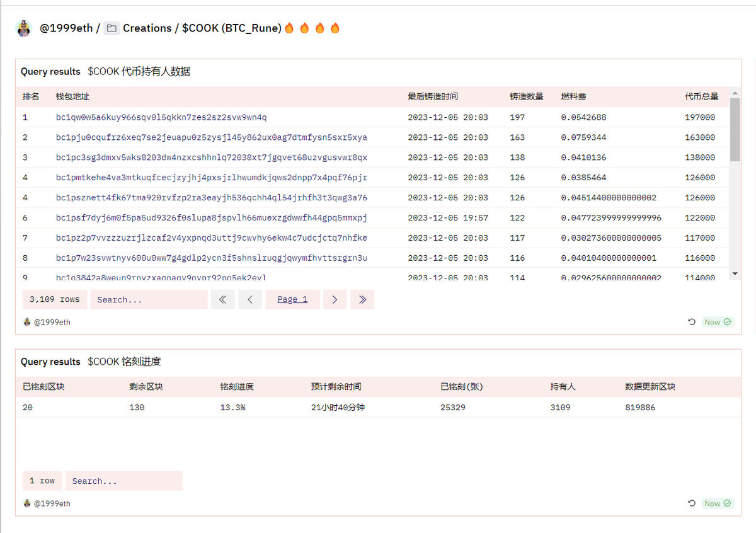Open the Creations breadcrumb link
This screenshot has height=533, width=756.
(147, 28)
